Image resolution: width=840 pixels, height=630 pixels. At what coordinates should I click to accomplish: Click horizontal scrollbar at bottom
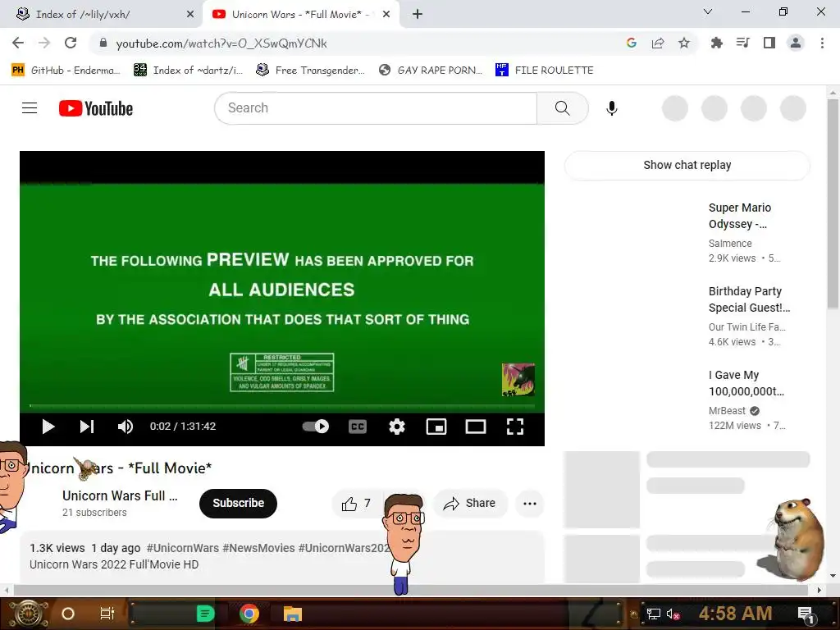tap(410, 590)
